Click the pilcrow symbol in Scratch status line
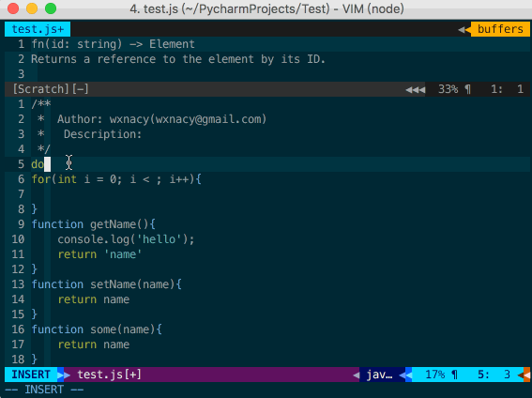 [x=468, y=89]
